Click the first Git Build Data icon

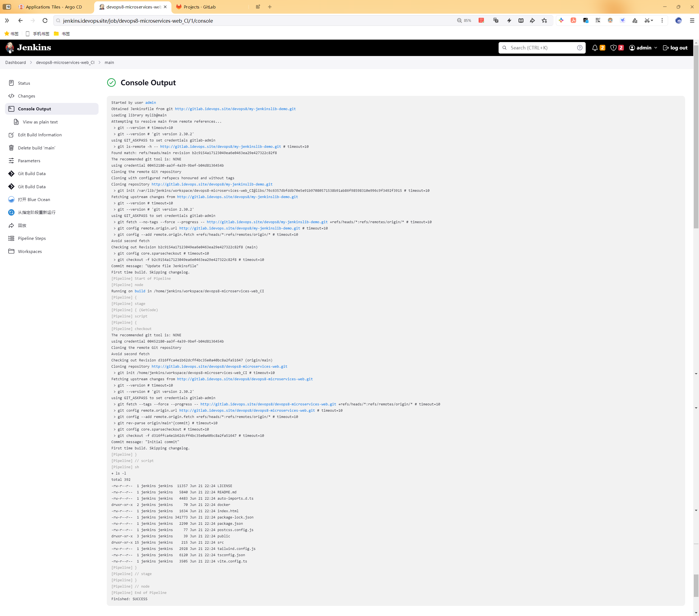pyautogui.click(x=11, y=173)
